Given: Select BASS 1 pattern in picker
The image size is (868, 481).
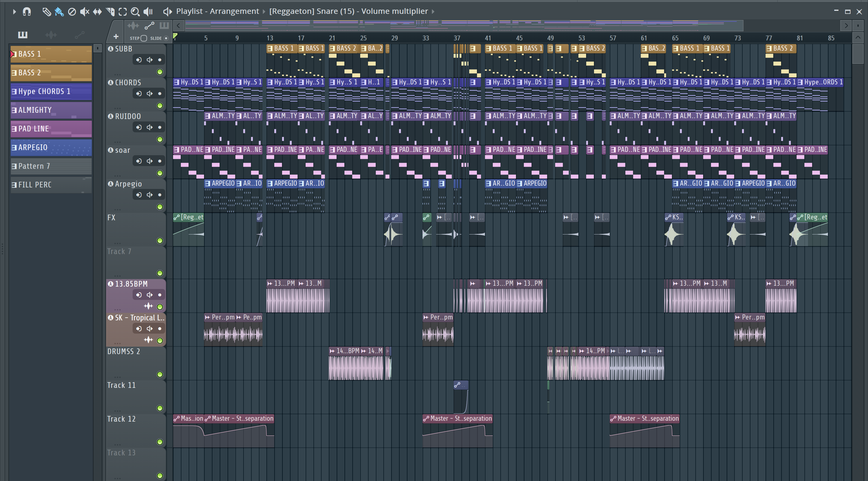Looking at the screenshot, I should [x=51, y=54].
